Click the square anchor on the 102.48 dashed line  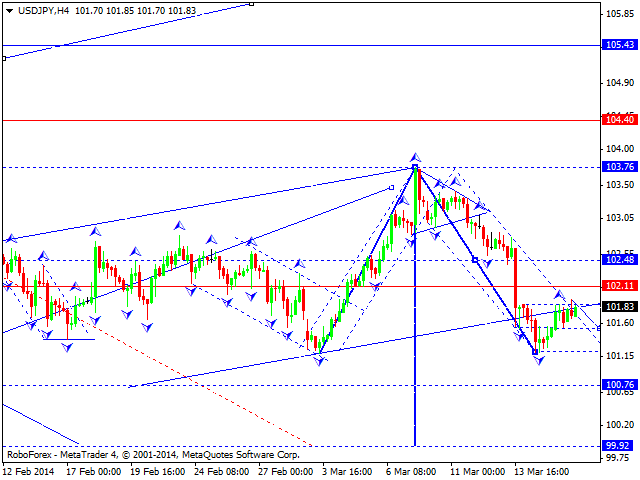coord(474,260)
